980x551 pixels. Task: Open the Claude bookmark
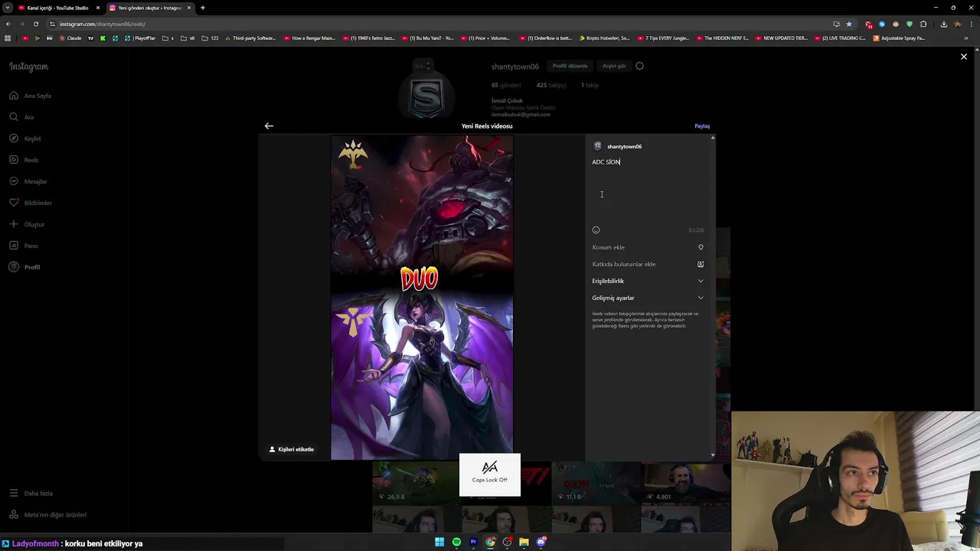pyautogui.click(x=70, y=38)
